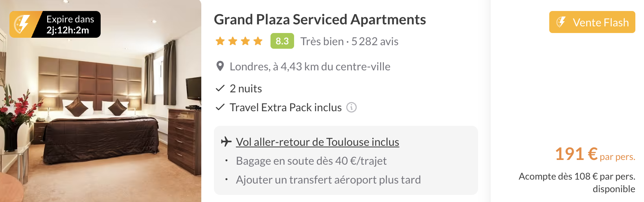The width and height of the screenshot is (644, 202).
Task: Click the fourth orange rating star
Action: click(x=258, y=41)
